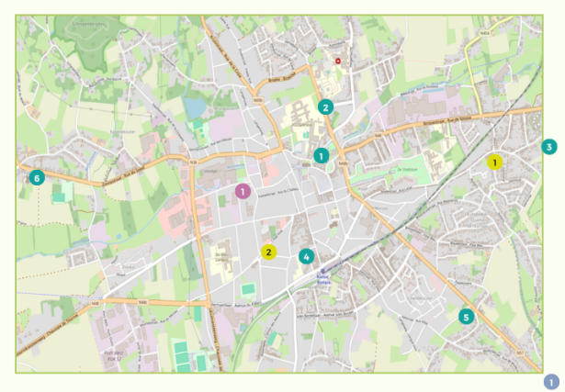Screen dimensions: 565x392
Task: Click teal map marker number 2
Action: 325,106
